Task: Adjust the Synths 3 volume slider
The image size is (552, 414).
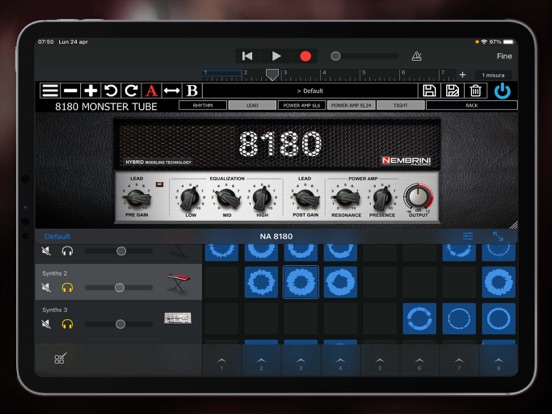Action: [119, 324]
